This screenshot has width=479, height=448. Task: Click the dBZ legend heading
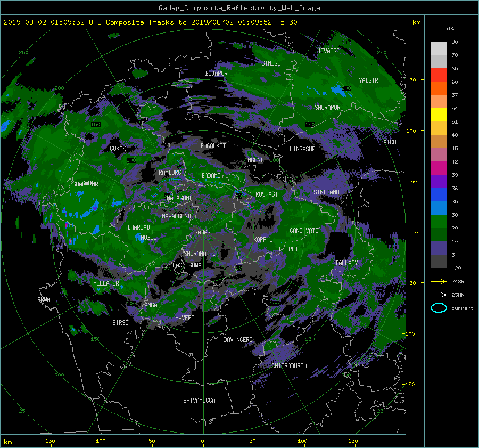click(451, 29)
